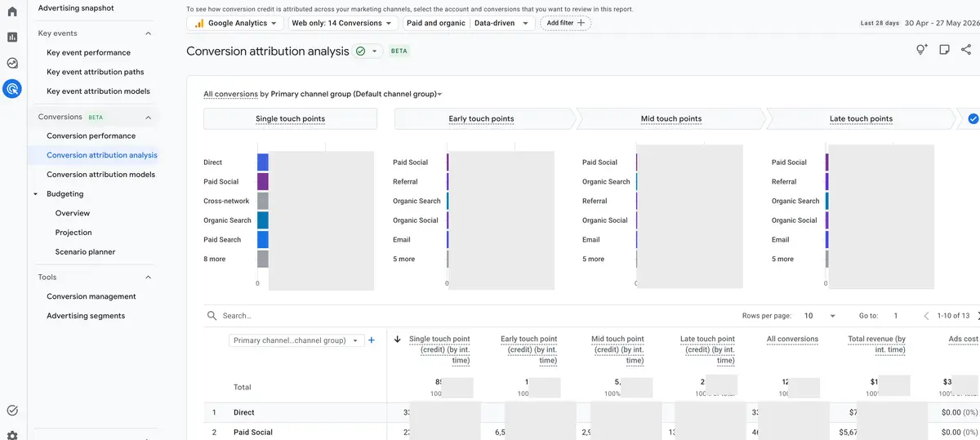The image size is (980, 440).
Task: Open the Home icon in left rail
Action: pyautogui.click(x=12, y=11)
